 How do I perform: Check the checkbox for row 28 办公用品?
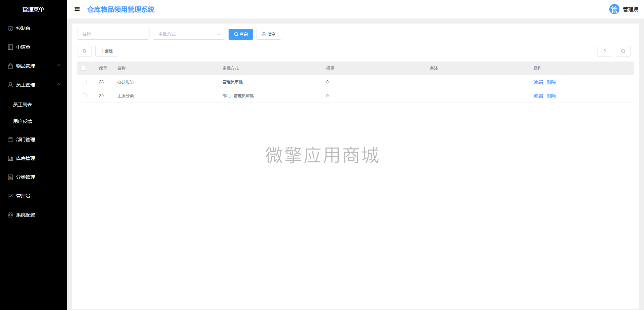pyautogui.click(x=84, y=82)
